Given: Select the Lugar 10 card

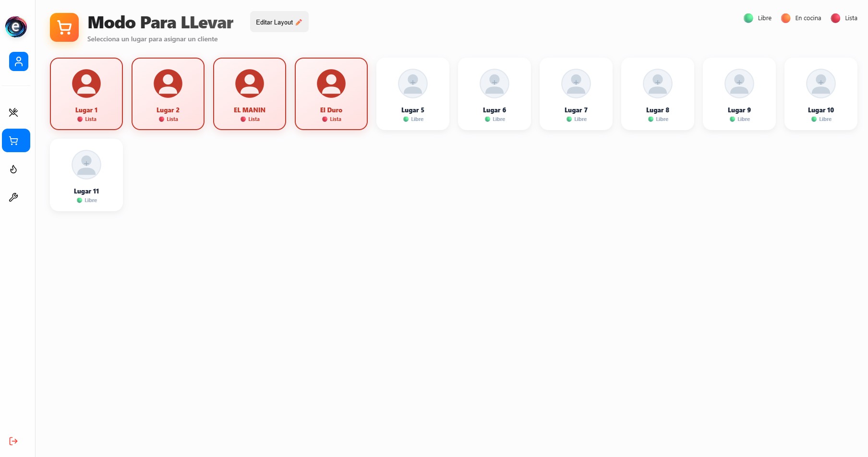Looking at the screenshot, I should [x=821, y=94].
